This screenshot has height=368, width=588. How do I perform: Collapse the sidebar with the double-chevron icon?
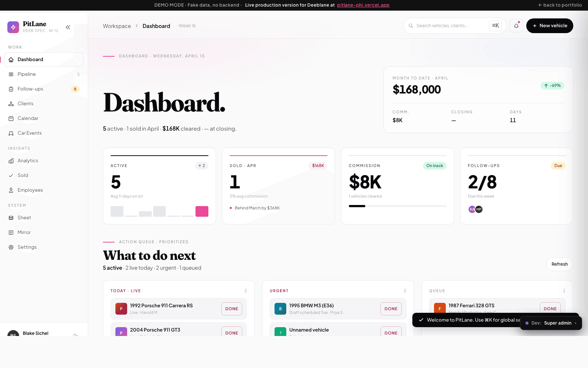(68, 27)
